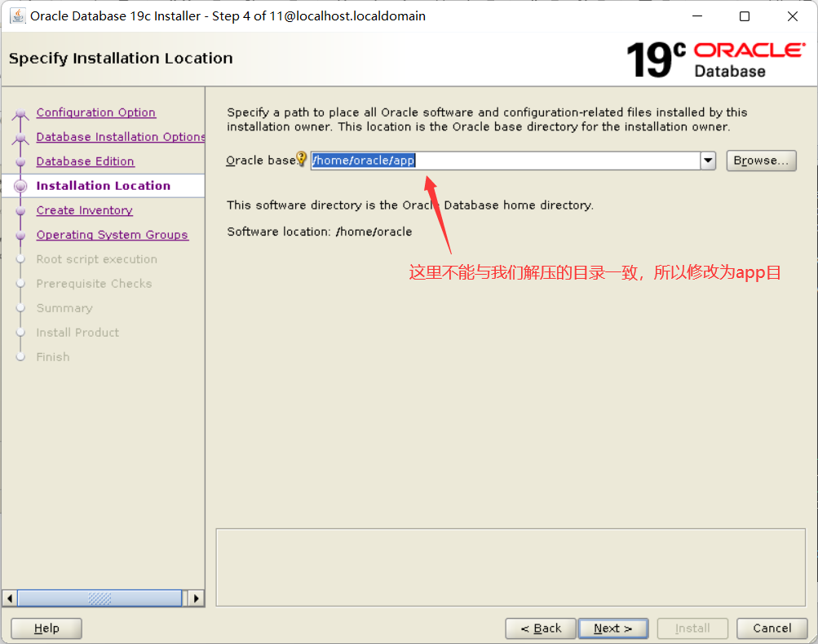Screen dimensions: 818x644
Task: Click the 'Prerequisite Checks' disabled step
Action: (94, 285)
